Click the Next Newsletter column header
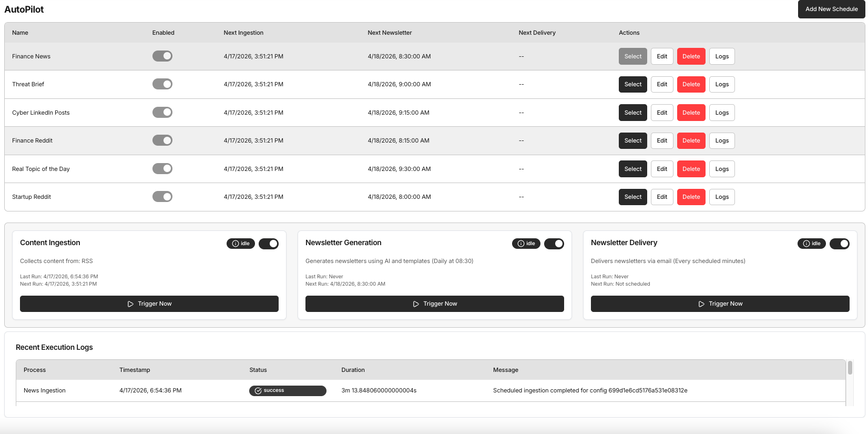Screen dimensions: 868x434 390,33
